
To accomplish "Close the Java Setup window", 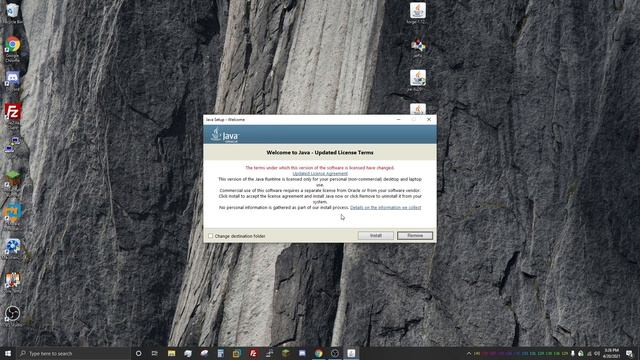I will 429,120.
